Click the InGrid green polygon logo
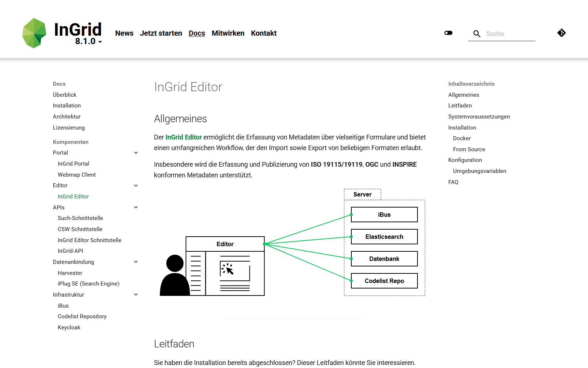 34,33
